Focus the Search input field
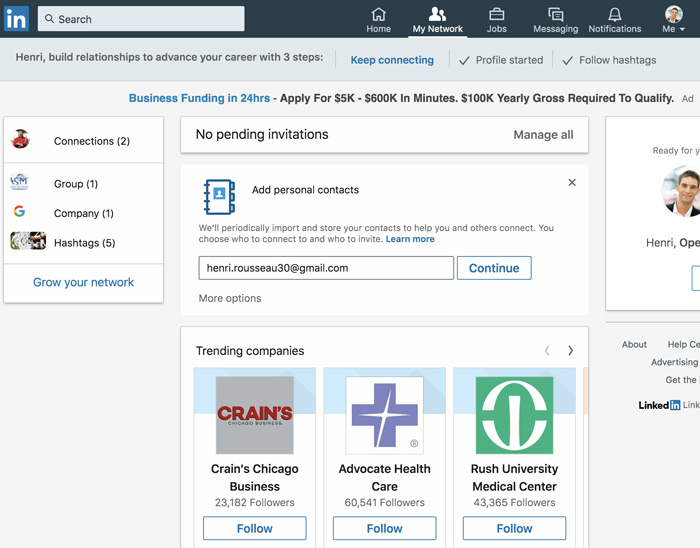The height and width of the screenshot is (548, 700). 141,19
